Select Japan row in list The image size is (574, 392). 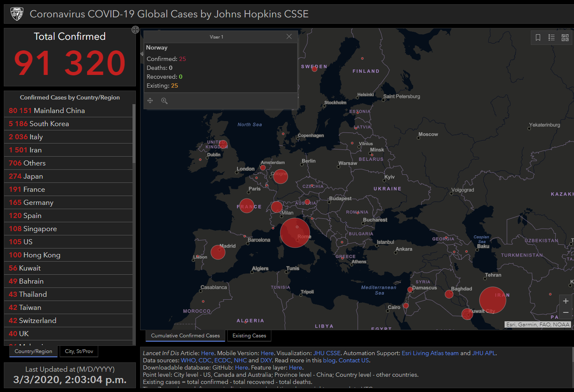[68, 176]
